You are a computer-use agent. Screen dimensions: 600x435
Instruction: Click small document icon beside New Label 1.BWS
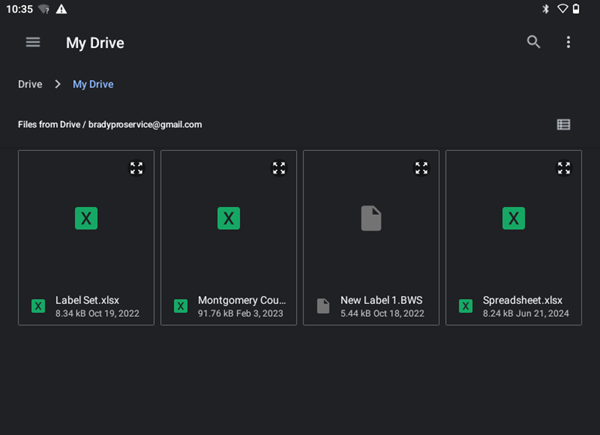point(323,306)
